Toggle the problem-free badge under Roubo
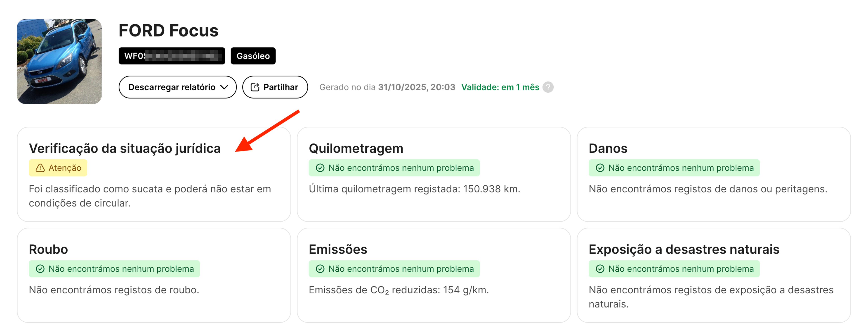Viewport: 868px width, 335px height. [114, 268]
